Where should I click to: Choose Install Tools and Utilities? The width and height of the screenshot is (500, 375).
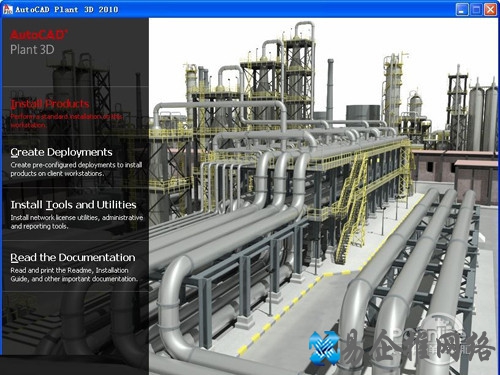point(73,205)
